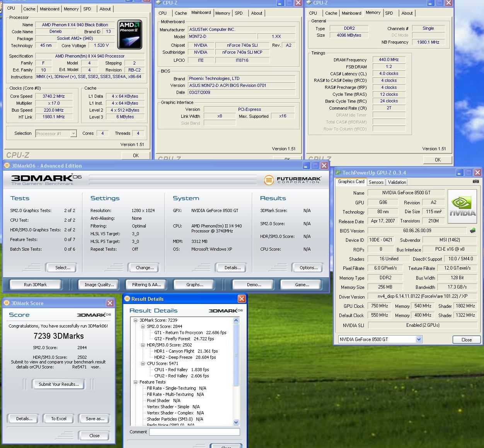Open Filtering & AA... settings
This screenshot has height=448, width=484.
coord(147,285)
